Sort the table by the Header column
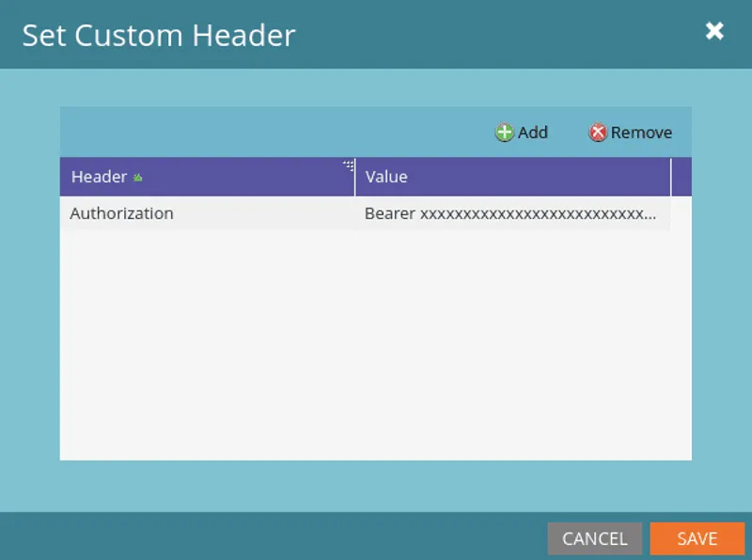 (x=99, y=177)
